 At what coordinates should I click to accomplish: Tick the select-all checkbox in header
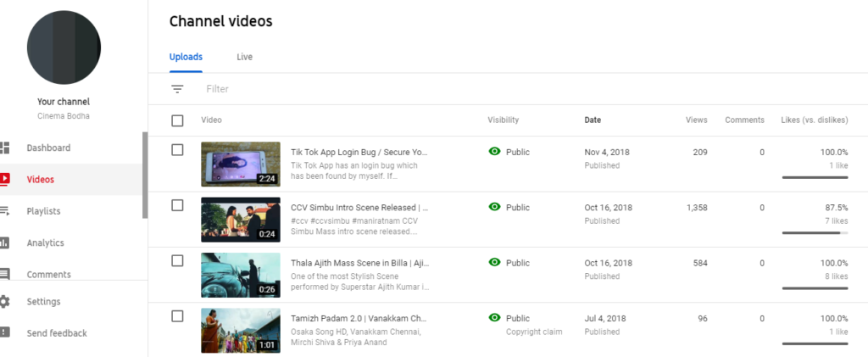[177, 120]
